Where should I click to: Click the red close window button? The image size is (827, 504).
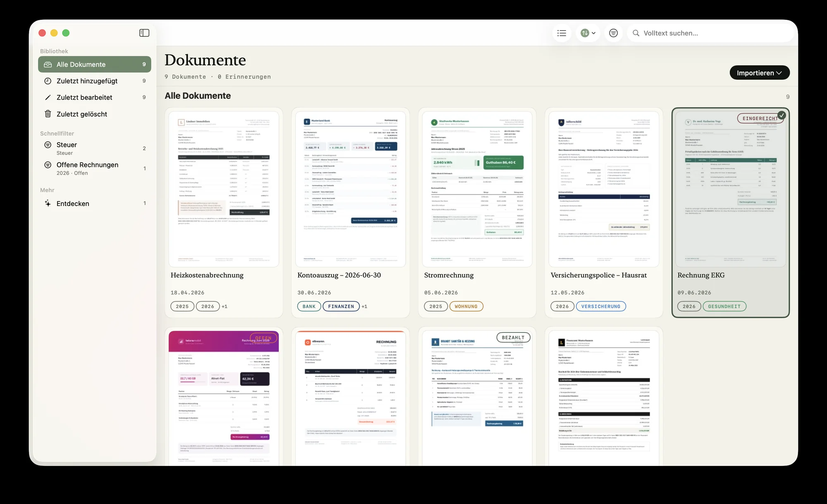pyautogui.click(x=42, y=33)
